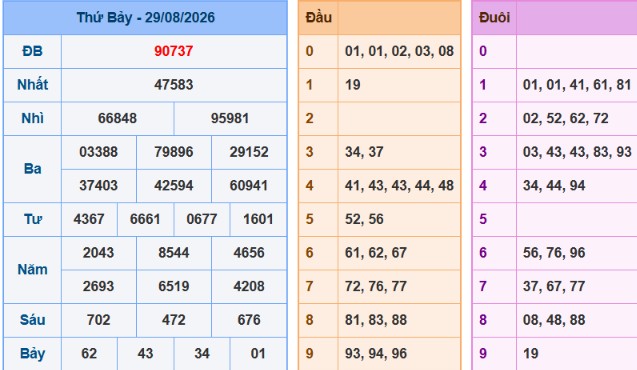Select third prize number 60941
Screen dimensions: 637x370
[249, 186]
